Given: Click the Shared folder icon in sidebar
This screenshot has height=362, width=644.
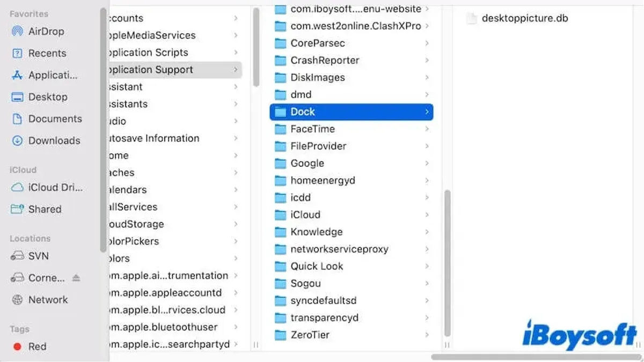Looking at the screenshot, I should click(18, 209).
